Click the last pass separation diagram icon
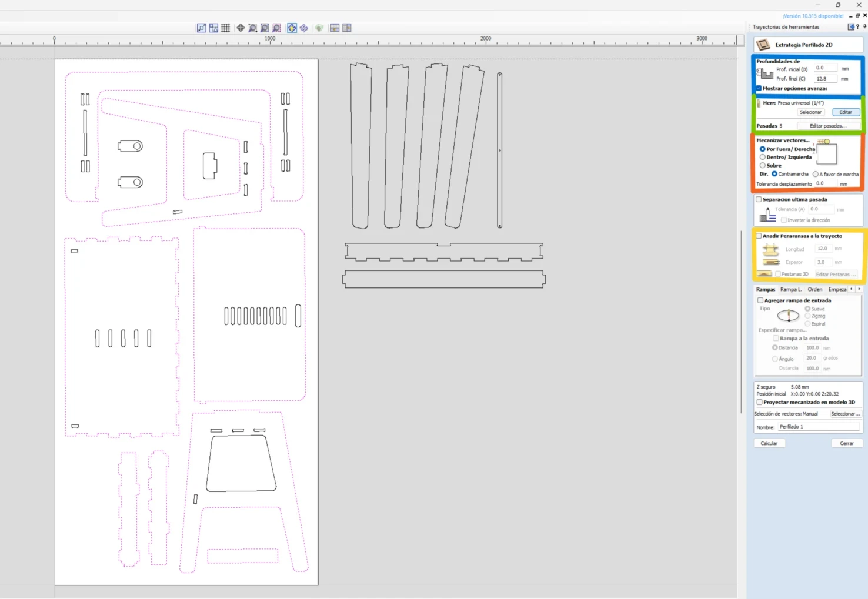868x599 pixels. click(767, 214)
